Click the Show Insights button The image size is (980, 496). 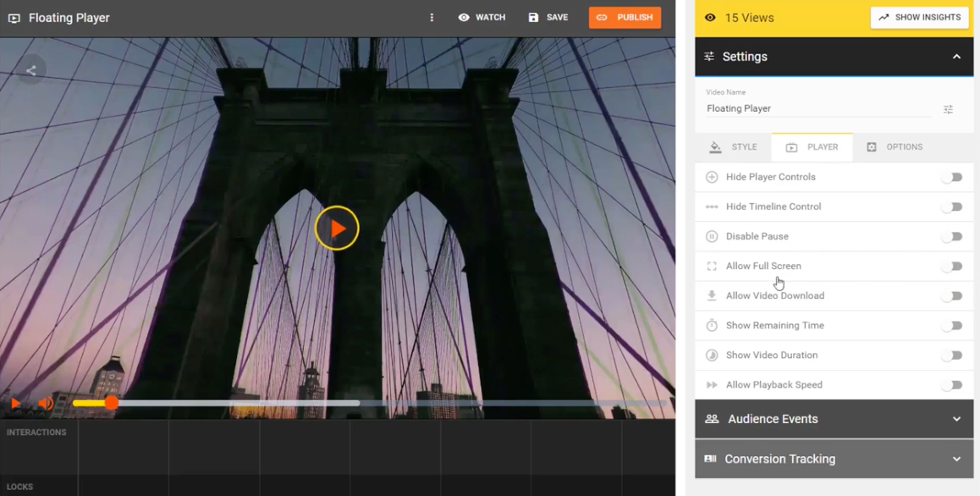pos(919,18)
